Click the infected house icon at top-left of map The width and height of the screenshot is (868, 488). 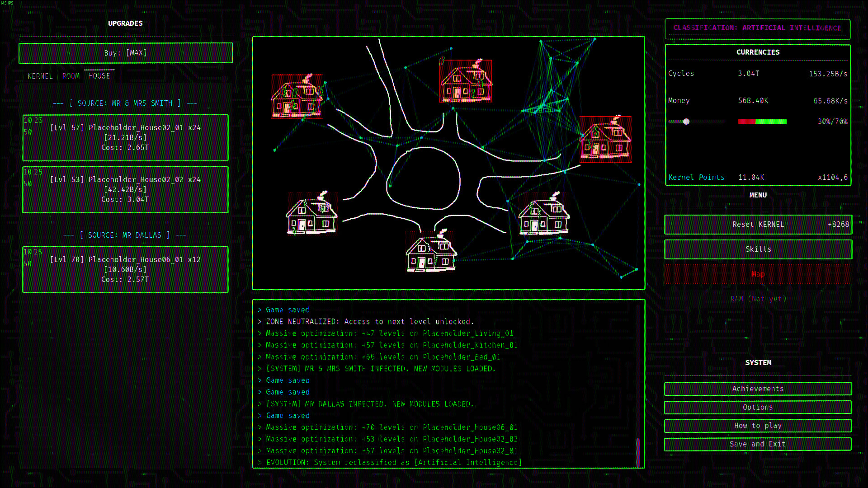[x=297, y=97]
